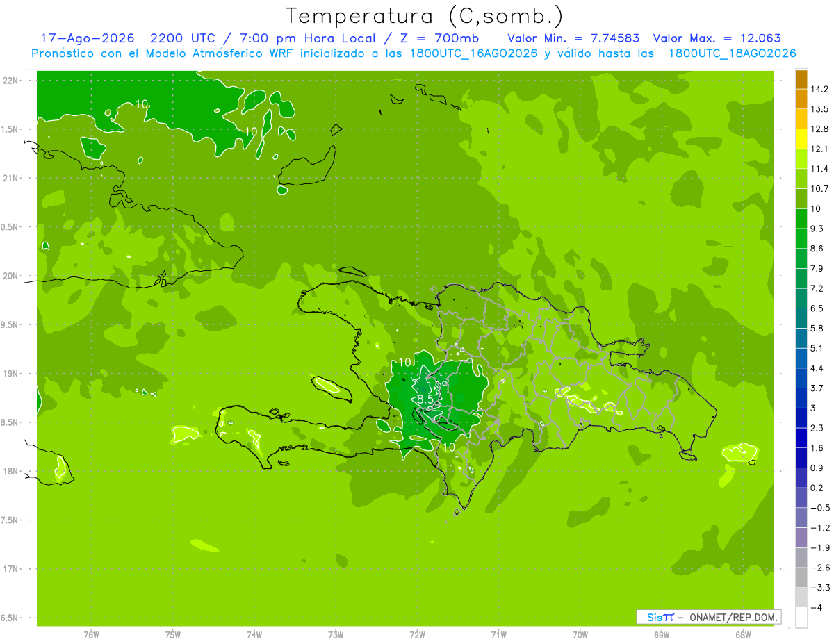This screenshot has width=834, height=644.
Task: Click the '73W' longitude axis label
Action: [x=336, y=635]
